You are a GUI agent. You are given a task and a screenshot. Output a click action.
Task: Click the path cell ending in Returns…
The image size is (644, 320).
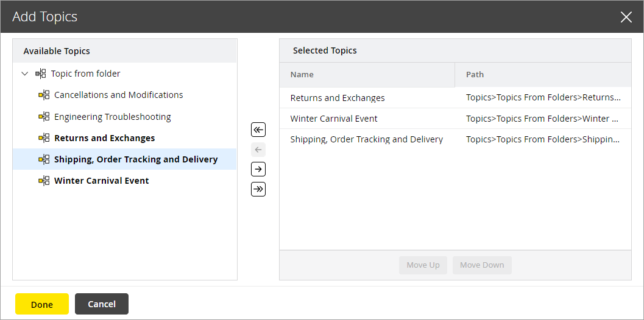543,98
